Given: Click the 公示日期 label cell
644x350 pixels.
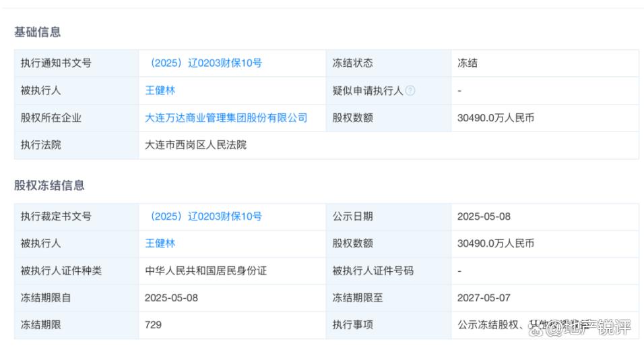Looking at the screenshot, I should [389, 216].
